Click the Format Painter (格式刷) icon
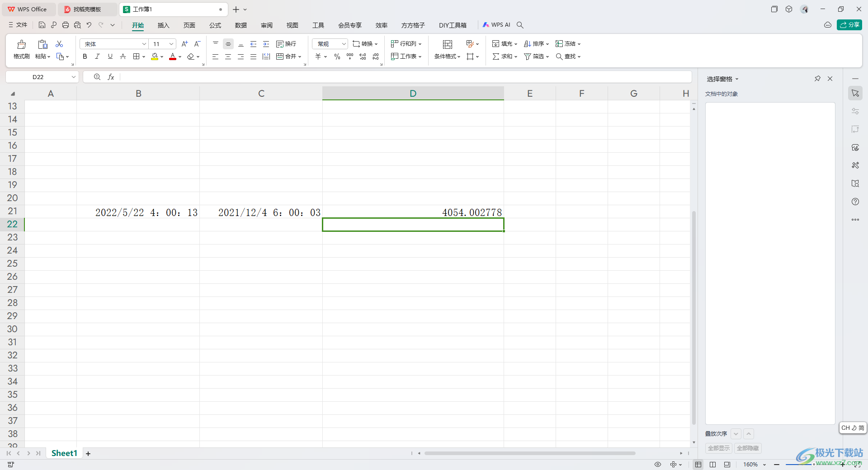 point(21,44)
